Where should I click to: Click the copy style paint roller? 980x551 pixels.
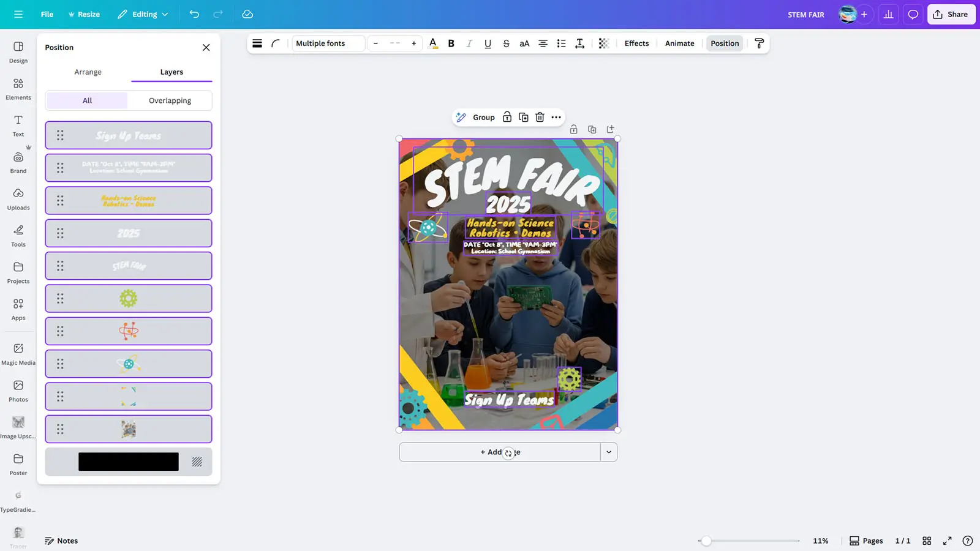pos(759,43)
